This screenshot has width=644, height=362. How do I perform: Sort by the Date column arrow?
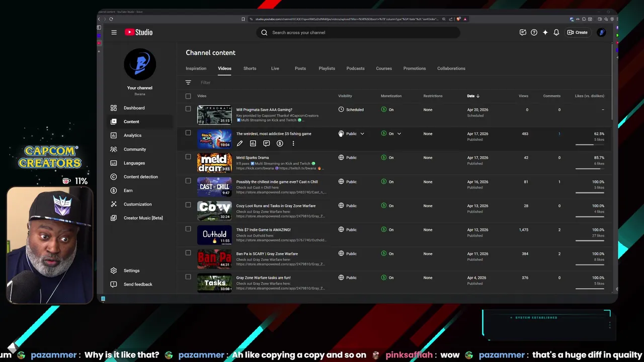click(477, 96)
